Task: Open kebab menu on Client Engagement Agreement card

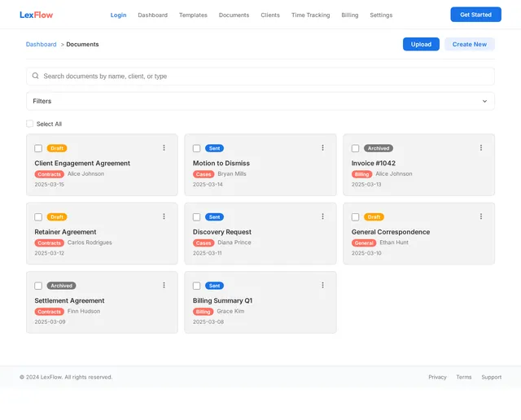Action: pos(164,148)
